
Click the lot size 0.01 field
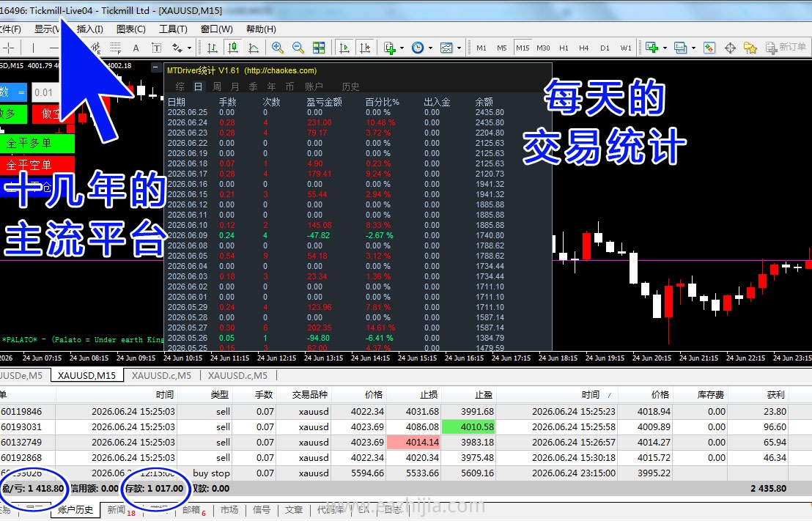click(45, 93)
